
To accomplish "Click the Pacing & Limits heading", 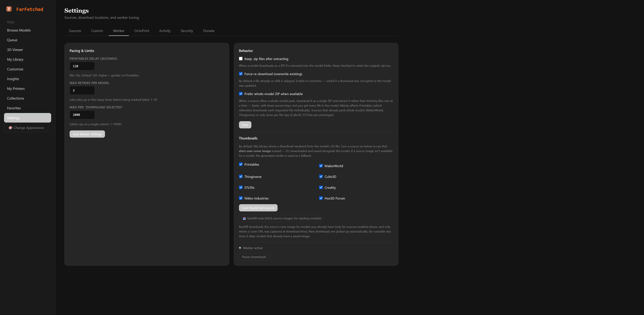I will [x=82, y=50].
